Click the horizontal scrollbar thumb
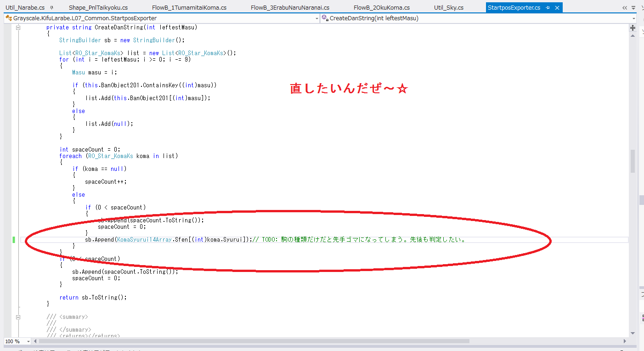Viewport: 644px width, 351px height. coord(254,341)
